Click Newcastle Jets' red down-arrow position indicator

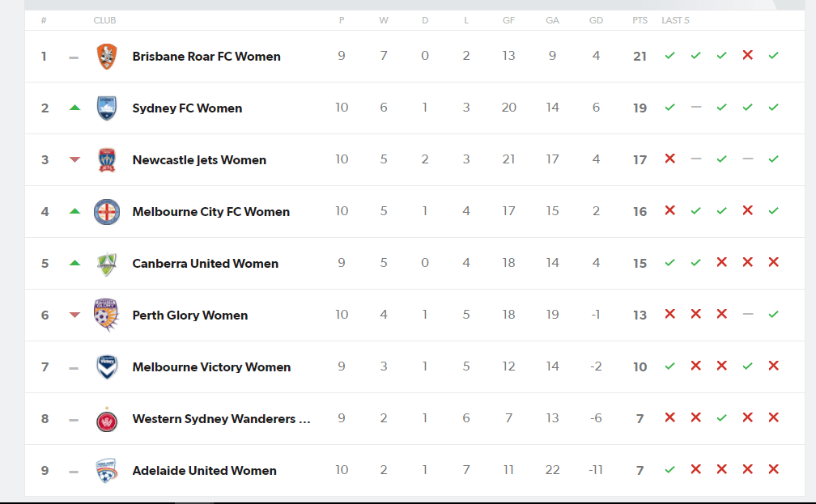point(74,159)
